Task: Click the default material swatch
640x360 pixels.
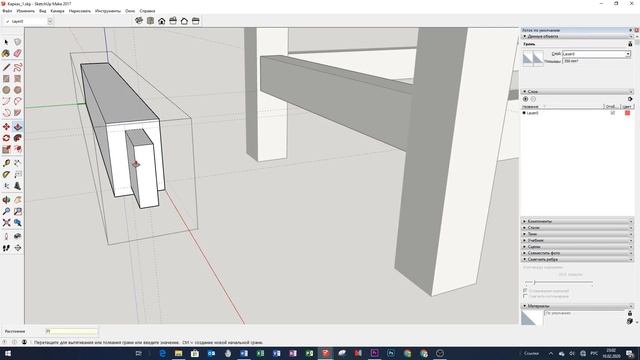Action: (x=532, y=318)
